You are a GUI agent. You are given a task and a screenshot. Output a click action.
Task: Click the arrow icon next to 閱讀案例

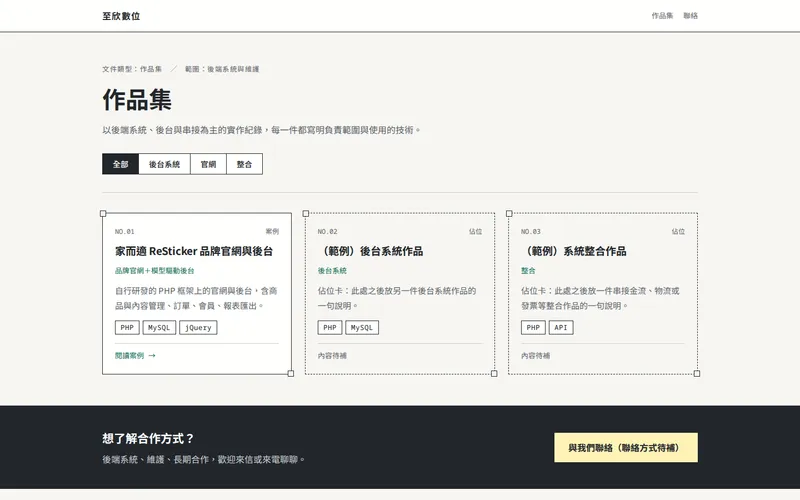point(152,356)
